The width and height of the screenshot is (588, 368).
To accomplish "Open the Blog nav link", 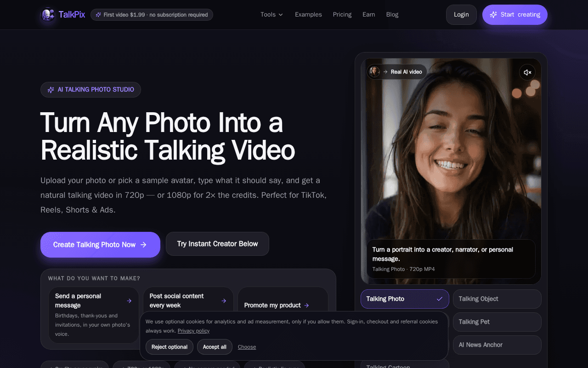I will [392, 15].
